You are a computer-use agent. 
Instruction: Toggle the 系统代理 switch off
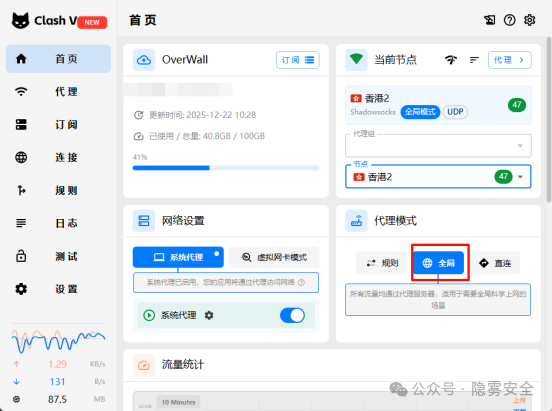click(292, 315)
